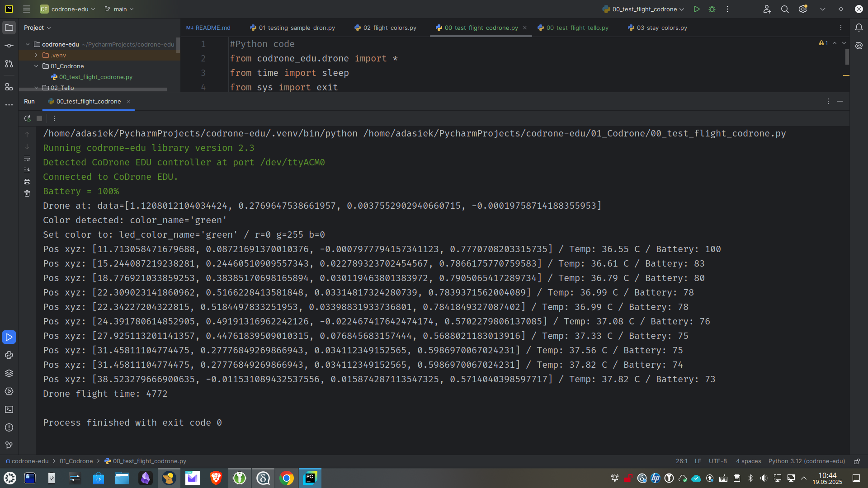Click the UTF-8 encoding status widget
Screen dimensions: 868x488
(717, 461)
